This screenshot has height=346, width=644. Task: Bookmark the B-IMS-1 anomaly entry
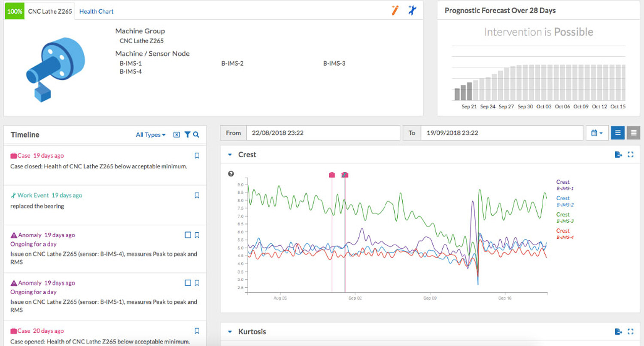197,283
